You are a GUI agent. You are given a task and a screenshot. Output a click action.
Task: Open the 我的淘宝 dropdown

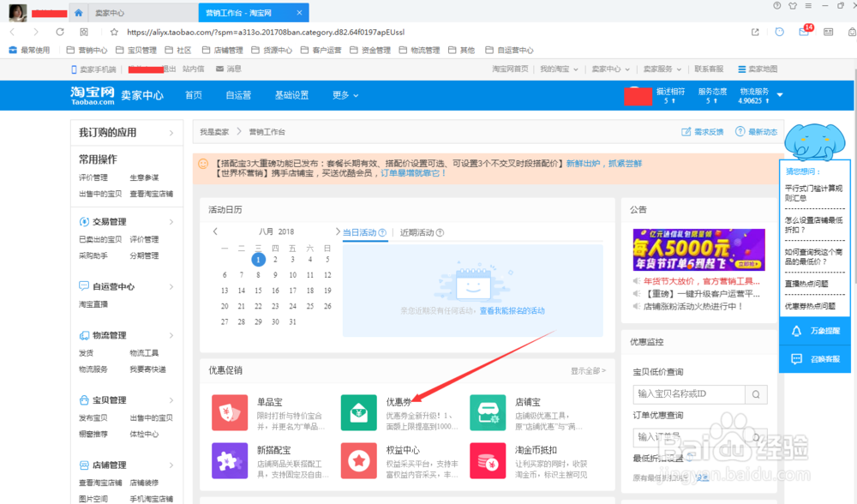[559, 69]
